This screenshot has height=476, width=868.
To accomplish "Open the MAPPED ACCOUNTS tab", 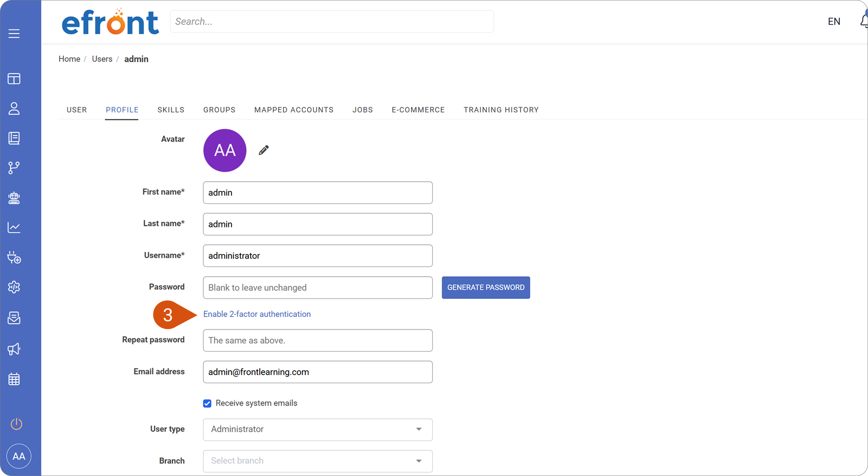I will 294,110.
